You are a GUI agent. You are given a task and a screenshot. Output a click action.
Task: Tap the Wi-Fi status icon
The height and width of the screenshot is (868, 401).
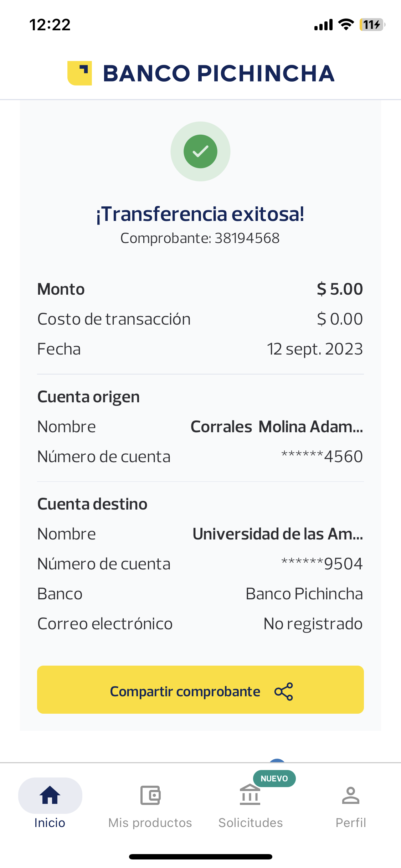tap(346, 25)
